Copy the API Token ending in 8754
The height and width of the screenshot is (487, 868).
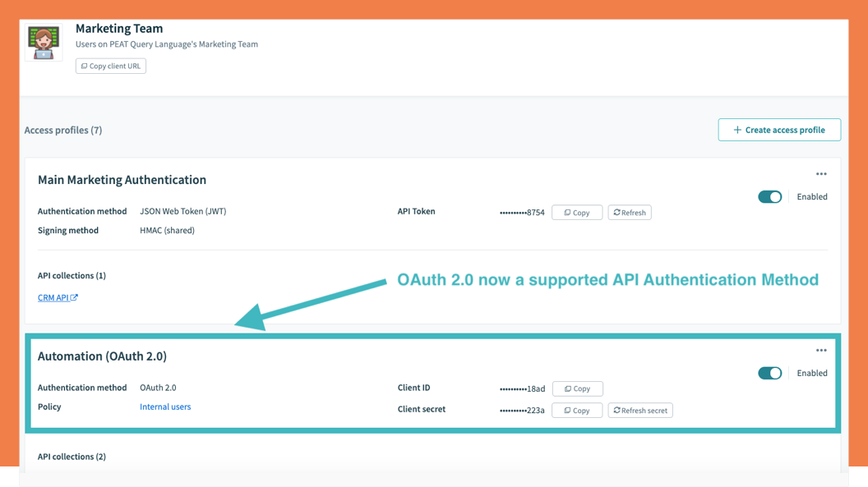577,213
